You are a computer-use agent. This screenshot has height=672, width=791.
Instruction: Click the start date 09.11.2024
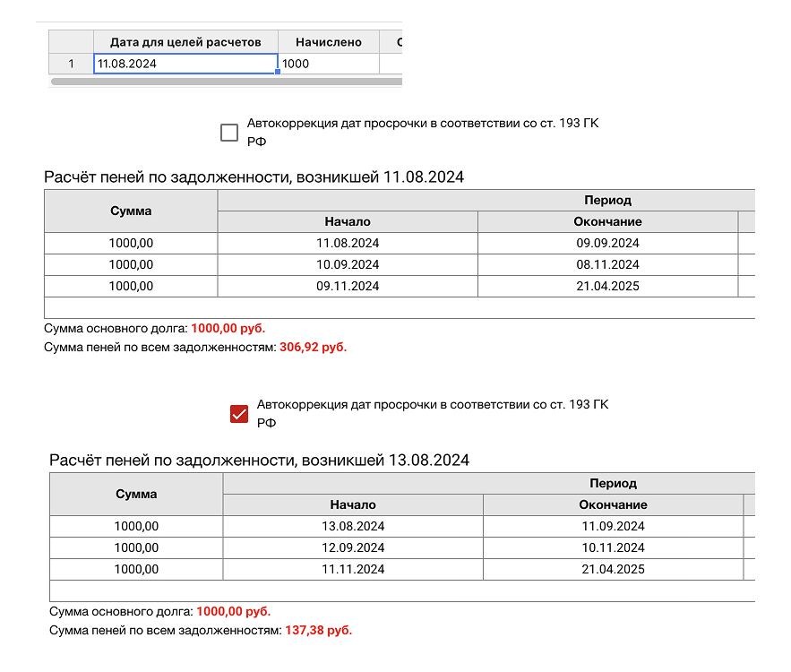[x=348, y=286]
